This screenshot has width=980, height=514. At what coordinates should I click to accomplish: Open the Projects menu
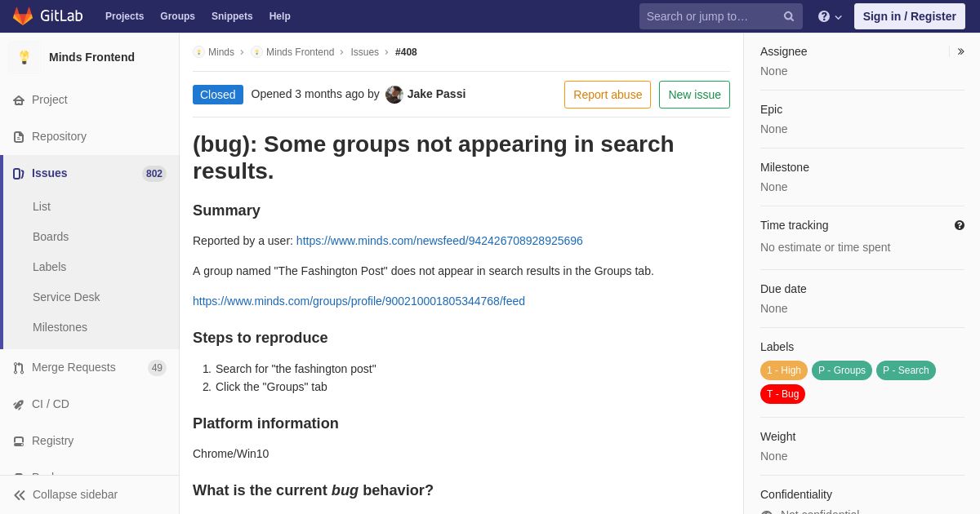coord(124,16)
